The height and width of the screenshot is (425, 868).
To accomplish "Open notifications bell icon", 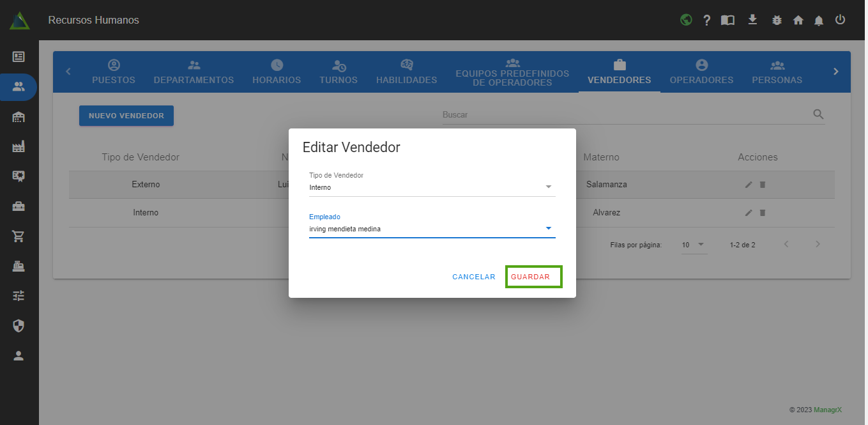I will 819,20.
